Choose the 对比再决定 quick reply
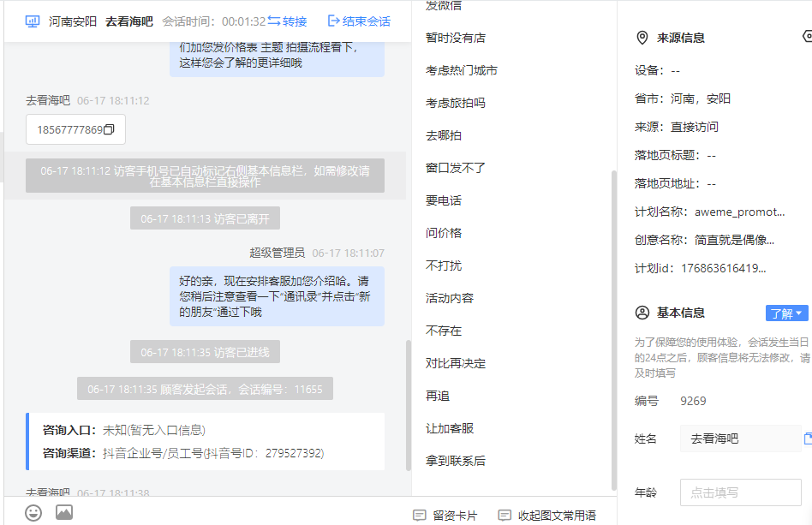Screen dimensions: 812x525 [x=456, y=363]
